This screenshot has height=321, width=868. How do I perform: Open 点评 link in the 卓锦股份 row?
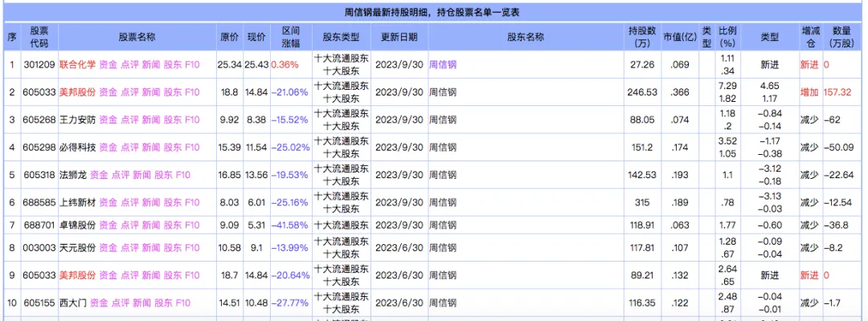[129, 225]
